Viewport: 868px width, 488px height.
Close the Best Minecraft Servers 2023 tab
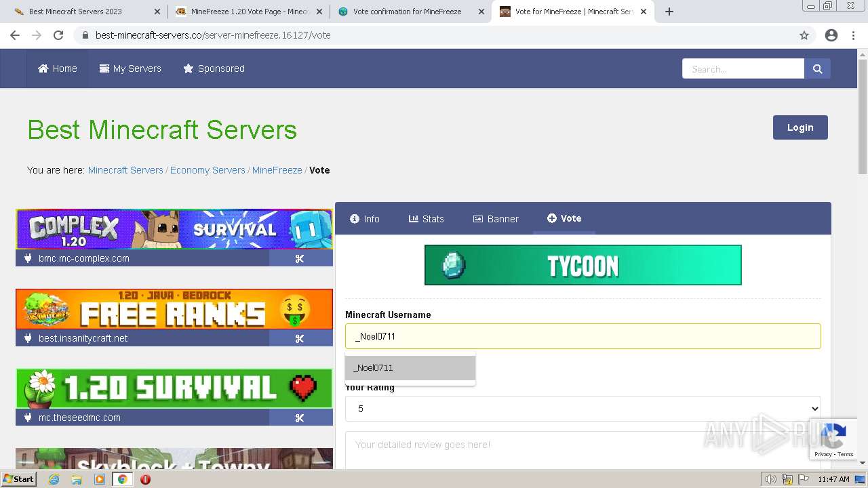coord(157,12)
